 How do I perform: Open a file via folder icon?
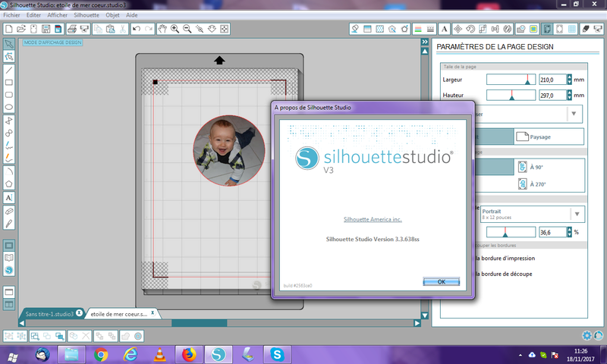click(21, 29)
